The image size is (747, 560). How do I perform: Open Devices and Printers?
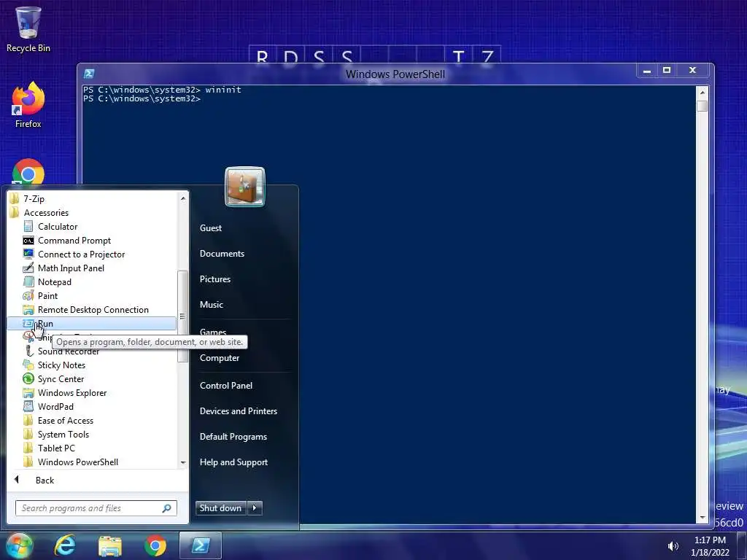point(239,411)
